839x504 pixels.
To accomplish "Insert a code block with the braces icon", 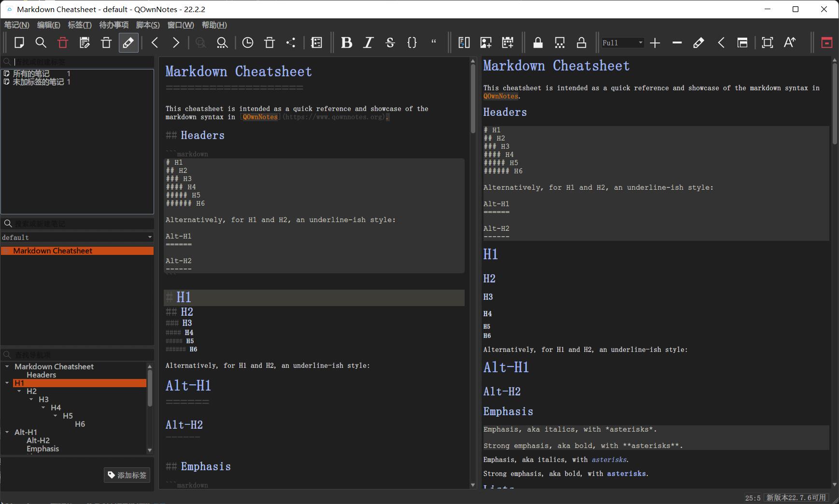I will point(412,42).
